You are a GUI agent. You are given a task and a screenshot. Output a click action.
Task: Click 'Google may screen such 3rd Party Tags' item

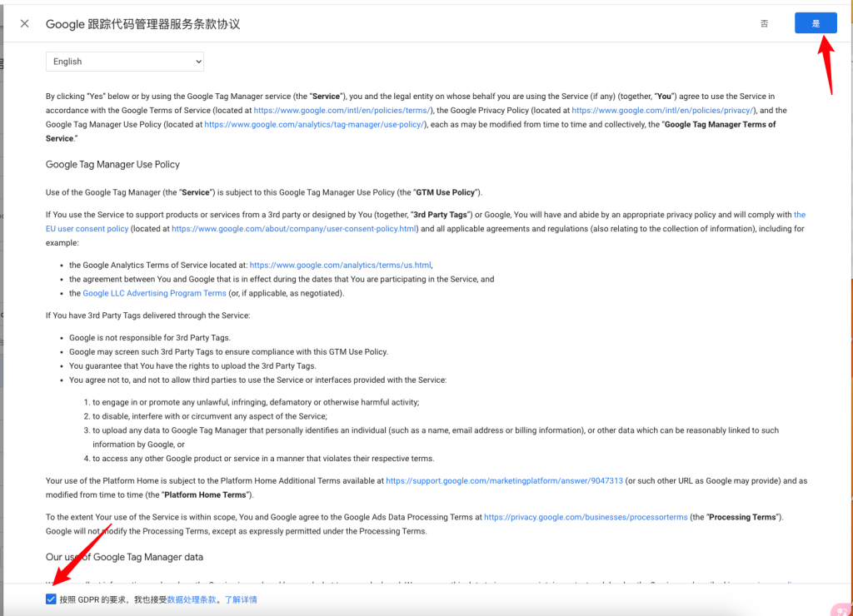pos(228,352)
